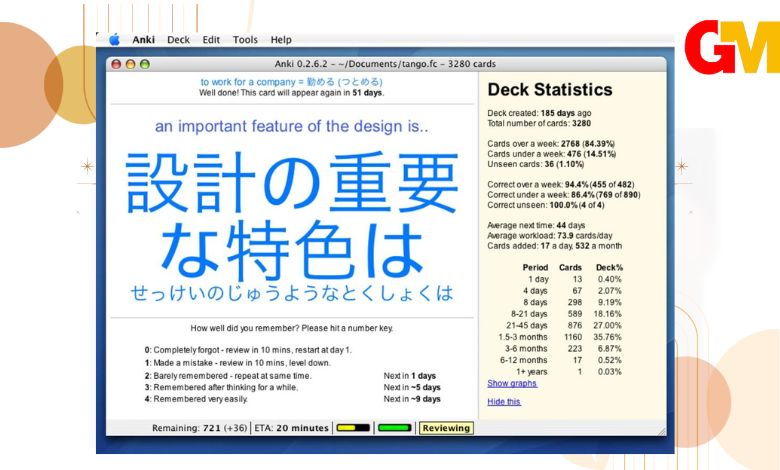780x470 pixels.
Task: Click 'Correct unseen: 100.0%' line
Action: click(x=546, y=205)
